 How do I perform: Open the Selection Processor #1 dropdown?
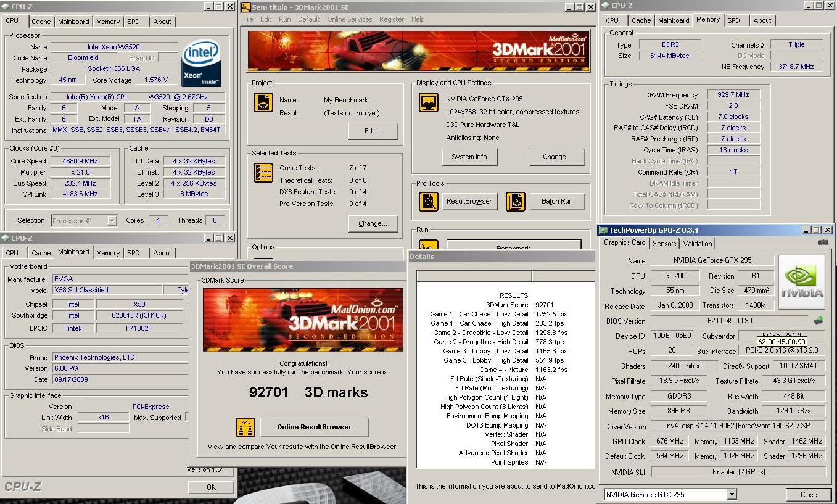(x=112, y=220)
